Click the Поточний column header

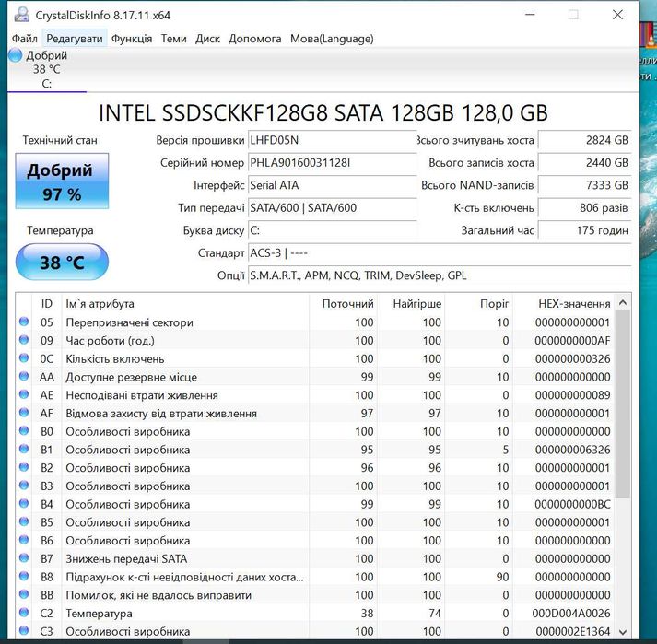[x=343, y=304]
